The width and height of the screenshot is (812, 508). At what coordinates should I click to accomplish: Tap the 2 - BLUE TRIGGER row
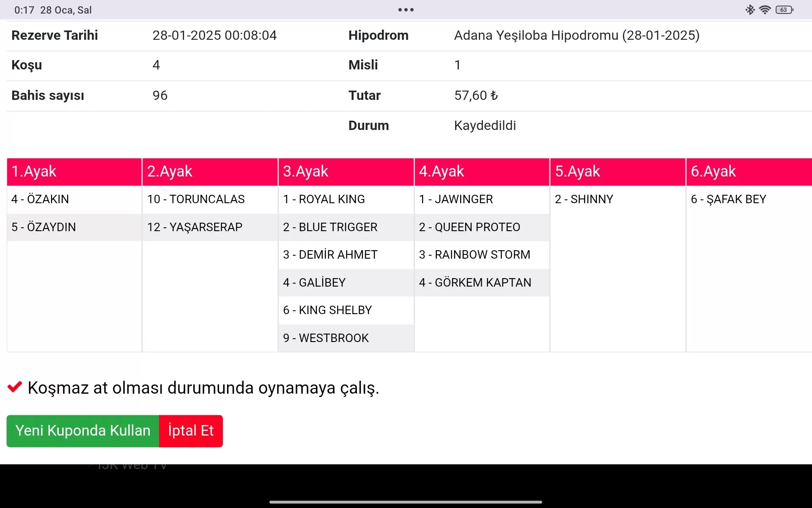tap(330, 227)
